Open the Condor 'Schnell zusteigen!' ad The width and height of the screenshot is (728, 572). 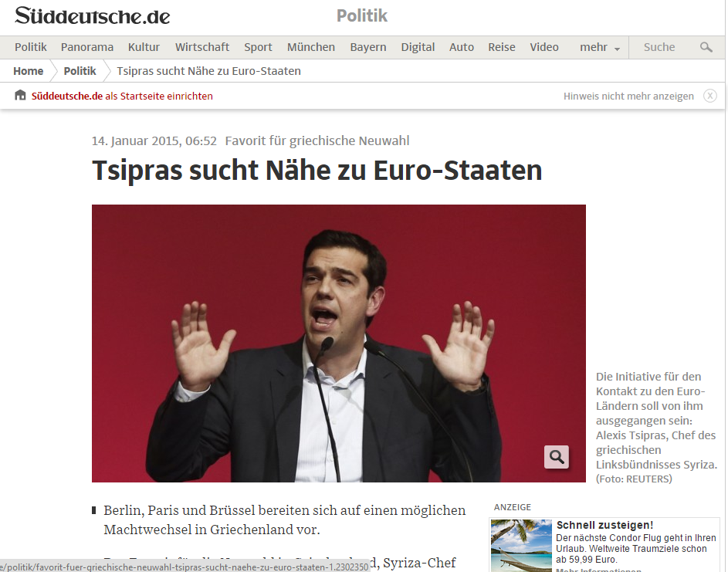coord(605,525)
